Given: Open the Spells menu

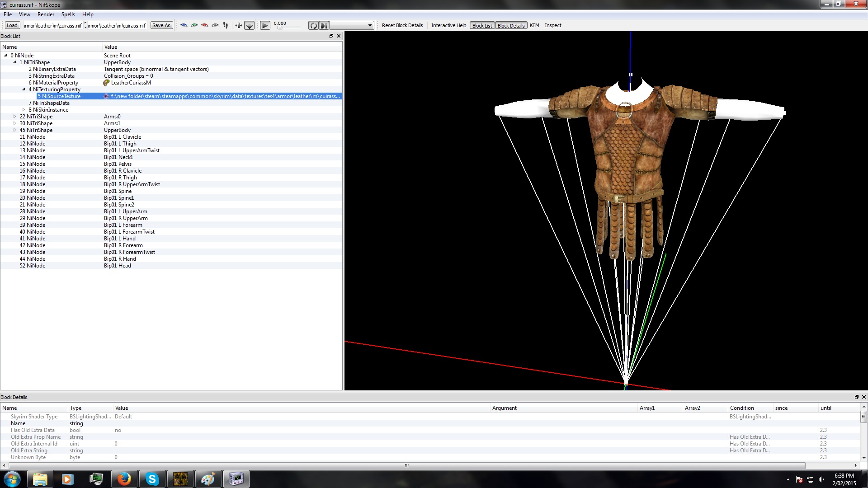Looking at the screenshot, I should (x=68, y=14).
